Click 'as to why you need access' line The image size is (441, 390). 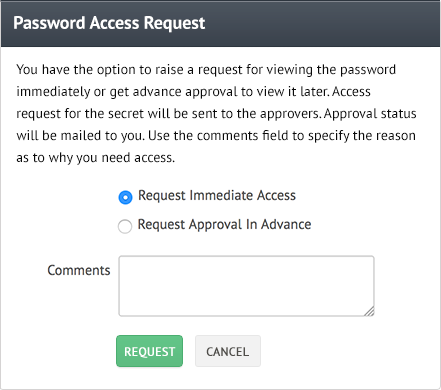coord(95,158)
